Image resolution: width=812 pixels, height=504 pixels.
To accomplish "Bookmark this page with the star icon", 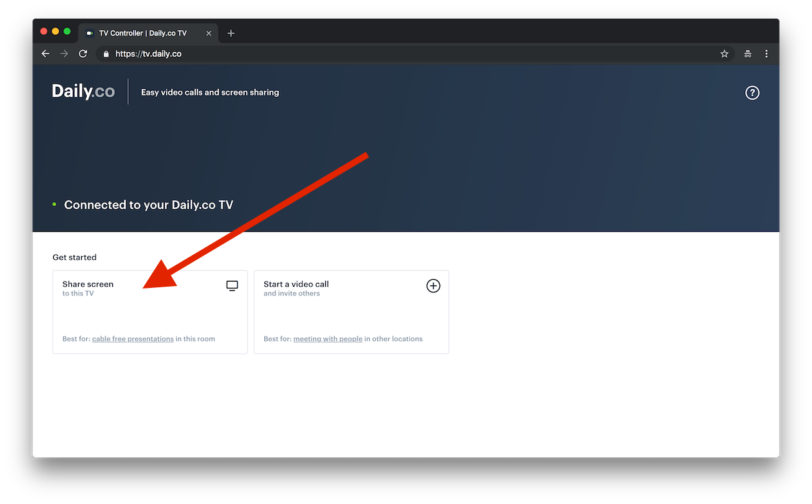I will click(725, 54).
